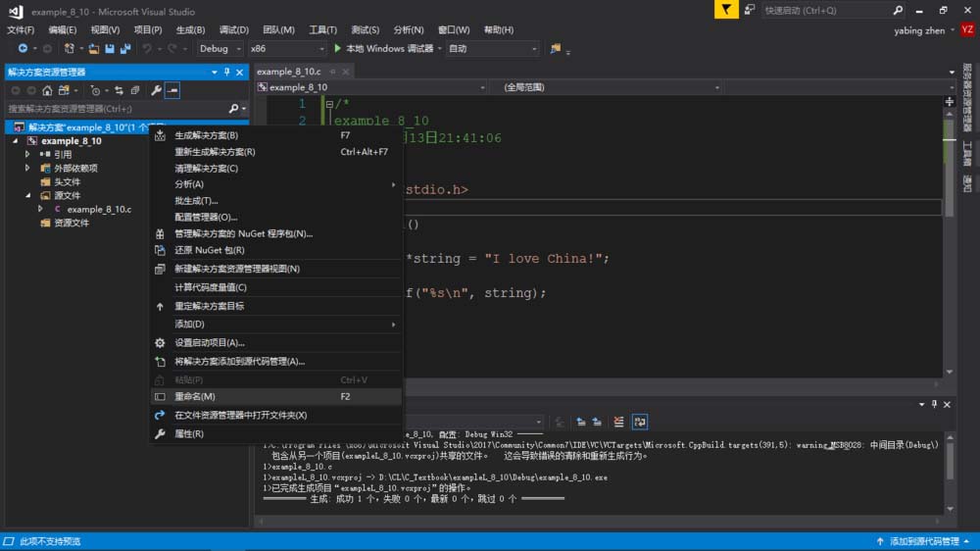Click the notification flag icon in title bar
This screenshot has height=551, width=980.
point(725,10)
